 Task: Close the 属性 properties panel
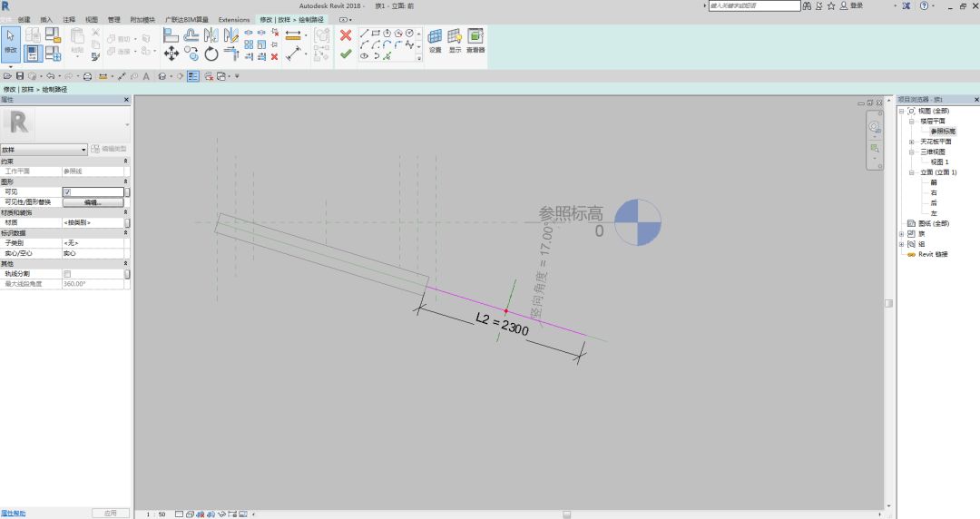[126, 100]
